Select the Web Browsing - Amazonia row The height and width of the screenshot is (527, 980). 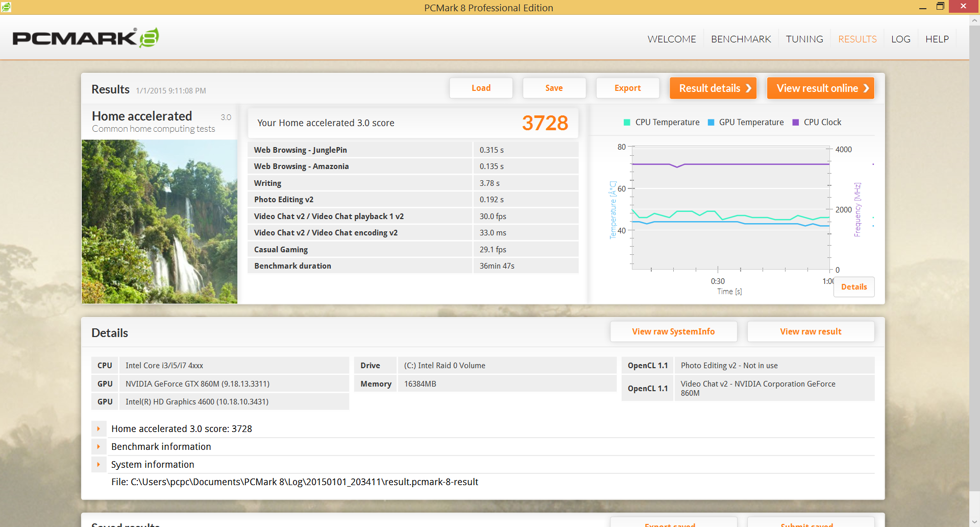[x=413, y=166]
